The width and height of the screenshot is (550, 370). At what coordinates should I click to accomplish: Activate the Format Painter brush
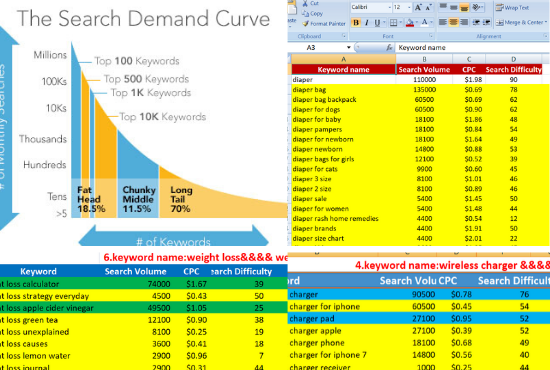point(305,23)
